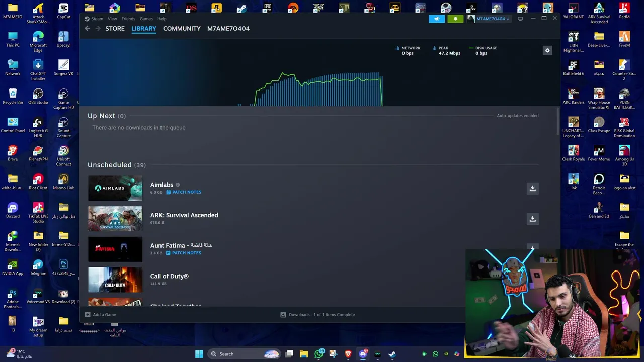This screenshot has height=362, width=644.
Task: Select the Discord desktop icon
Action: point(13,210)
